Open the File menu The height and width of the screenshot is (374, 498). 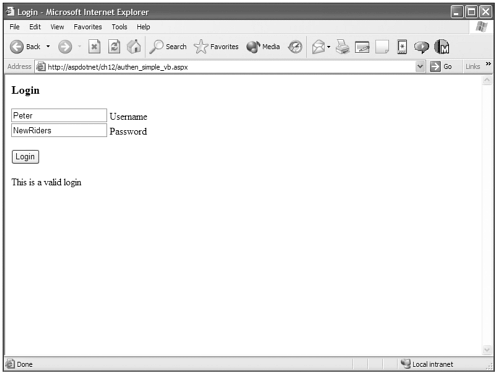pos(14,27)
